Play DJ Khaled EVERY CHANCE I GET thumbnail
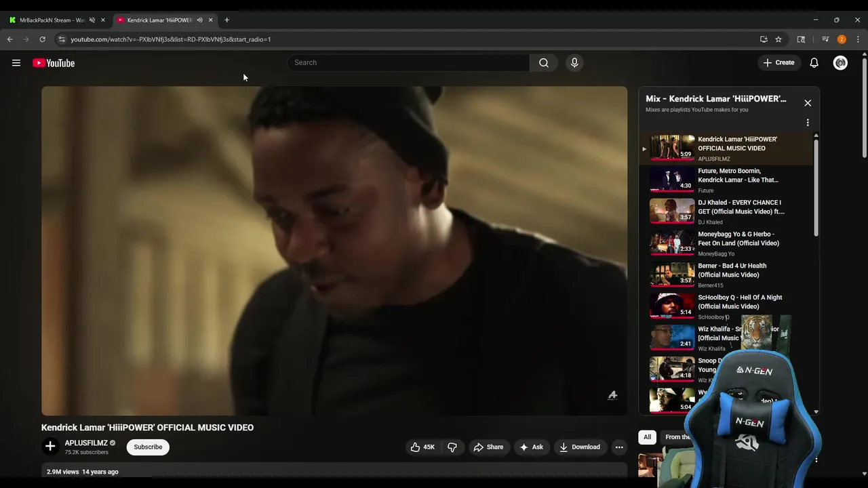The width and height of the screenshot is (868, 488). tap(672, 211)
